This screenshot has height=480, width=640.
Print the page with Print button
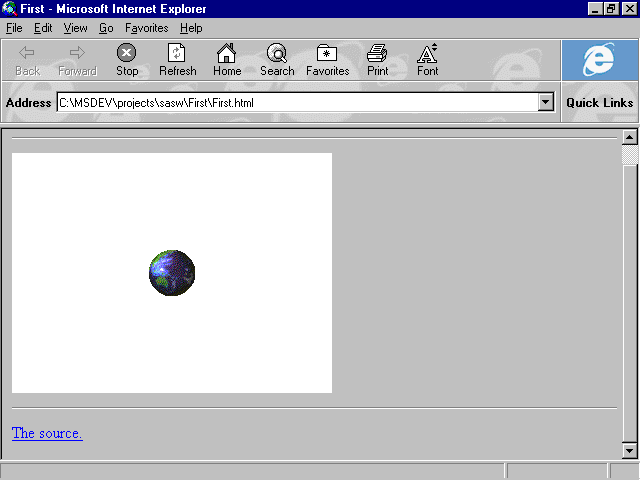[378, 60]
